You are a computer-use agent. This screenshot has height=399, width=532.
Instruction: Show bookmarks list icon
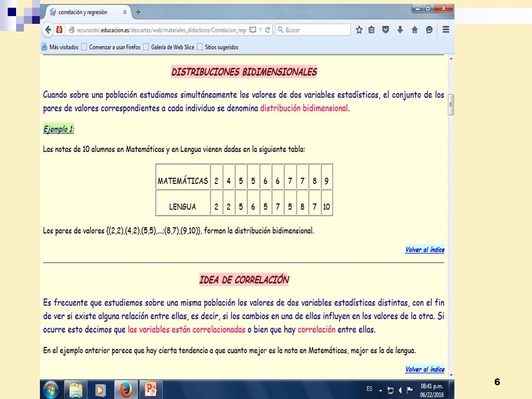pyautogui.click(x=371, y=30)
